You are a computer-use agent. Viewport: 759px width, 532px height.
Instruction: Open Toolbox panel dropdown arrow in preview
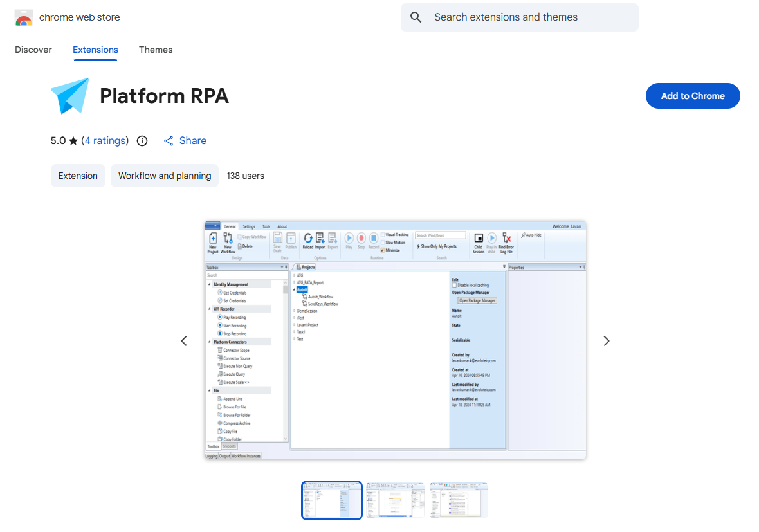coord(282,267)
